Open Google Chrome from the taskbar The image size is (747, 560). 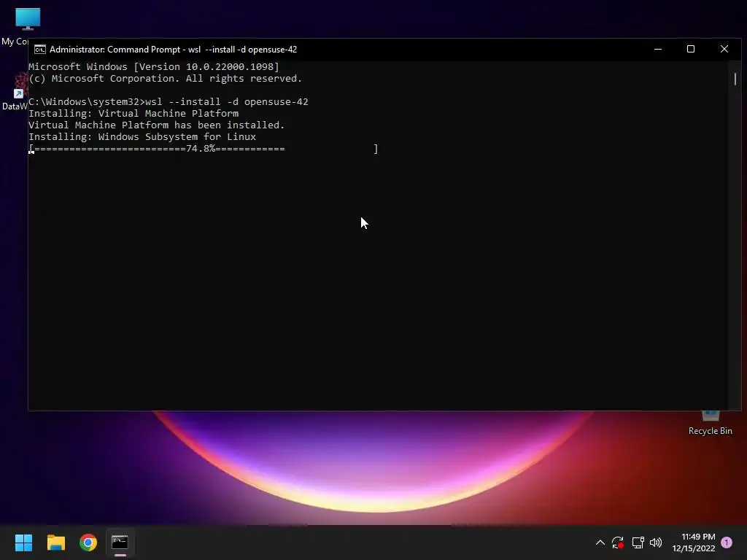click(88, 542)
